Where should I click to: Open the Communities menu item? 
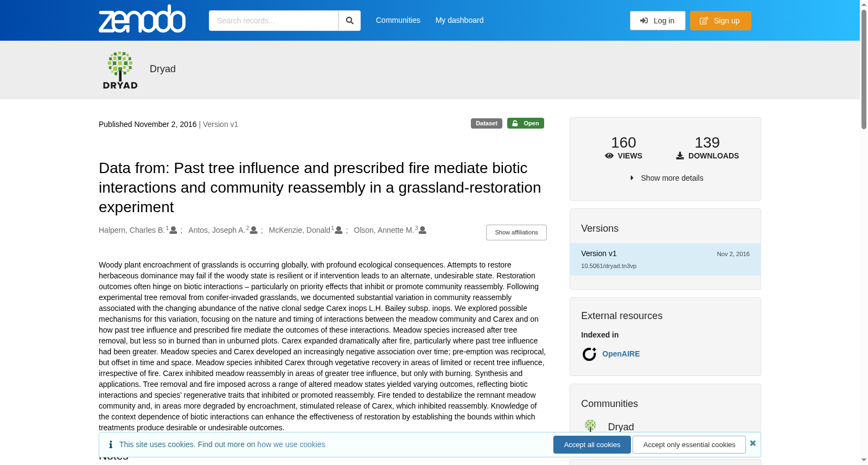(398, 20)
